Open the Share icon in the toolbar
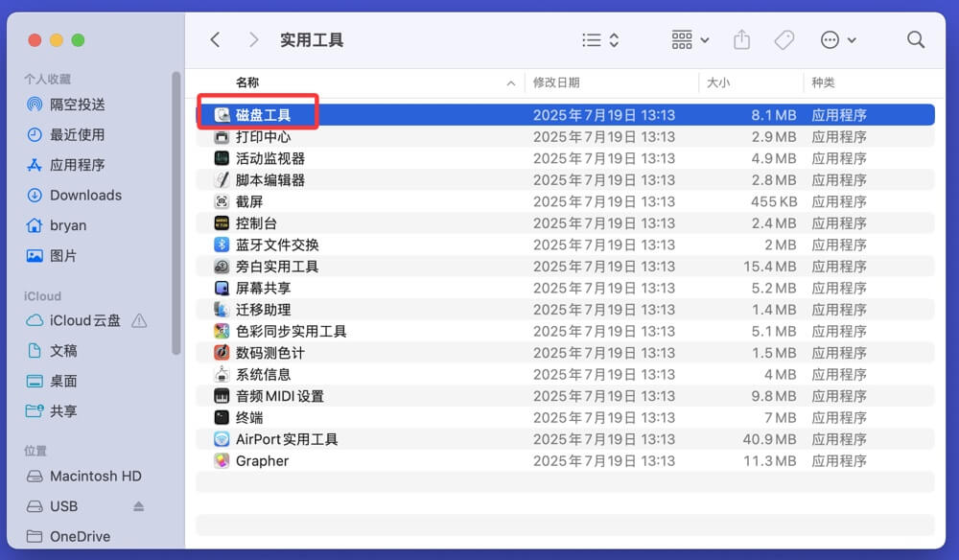The width and height of the screenshot is (959, 560). [x=741, y=39]
